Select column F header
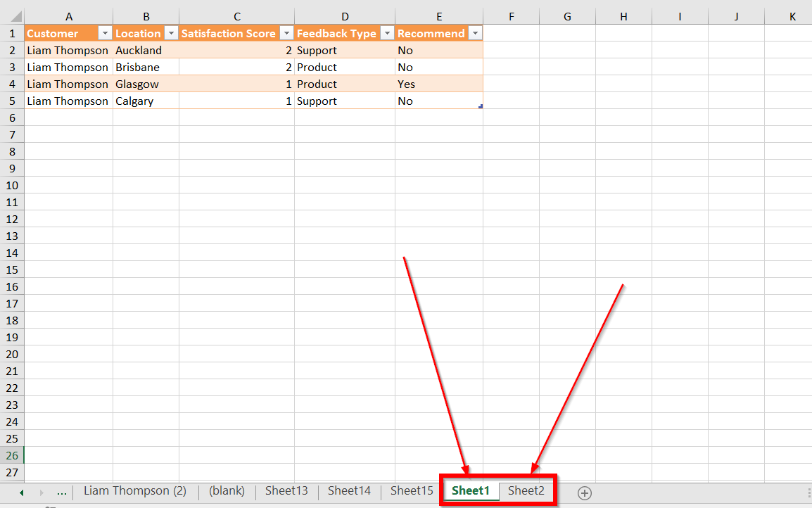Screen dimensions: 812x508 [511, 17]
